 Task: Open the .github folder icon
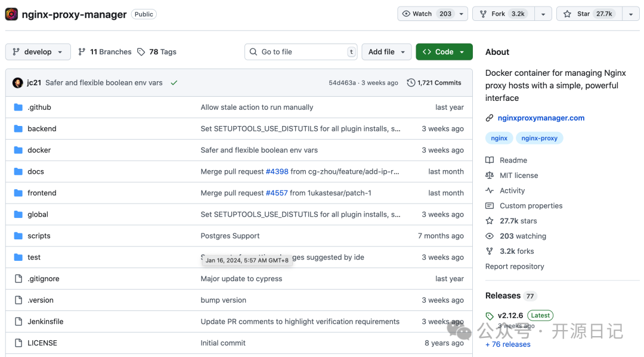coord(18,107)
